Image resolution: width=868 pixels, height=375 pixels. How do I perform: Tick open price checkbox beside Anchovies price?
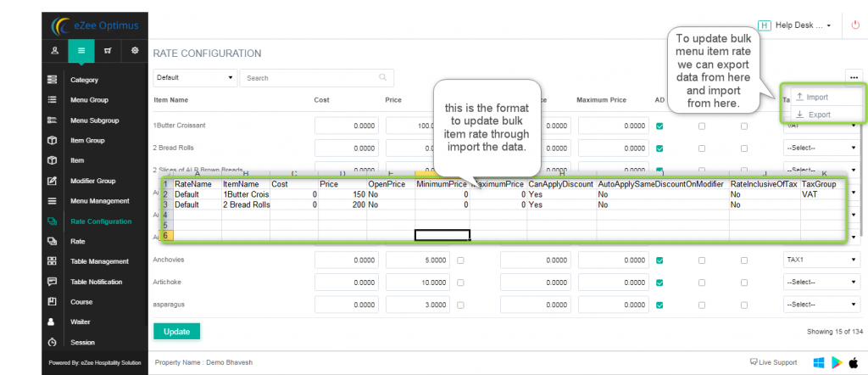tap(460, 260)
